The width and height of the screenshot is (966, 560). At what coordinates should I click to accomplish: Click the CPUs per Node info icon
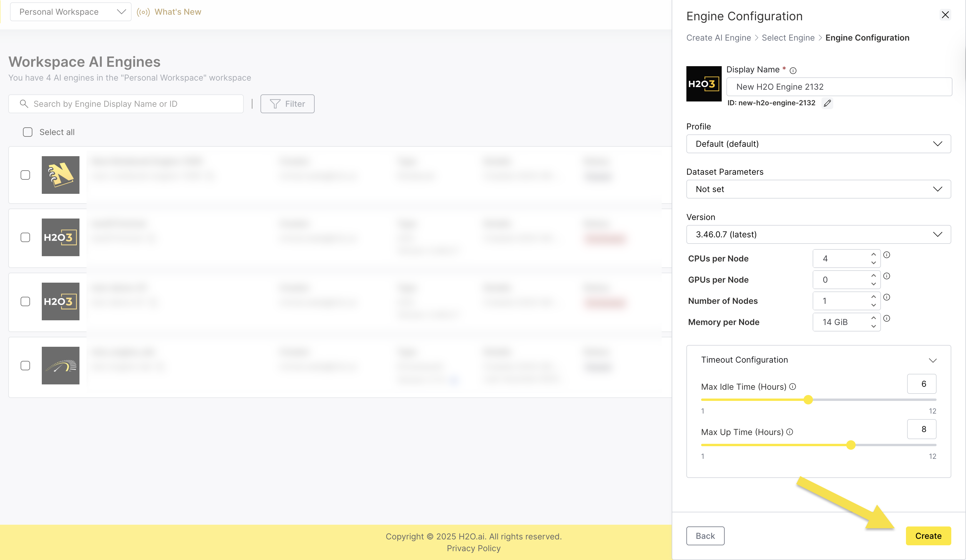[887, 255]
